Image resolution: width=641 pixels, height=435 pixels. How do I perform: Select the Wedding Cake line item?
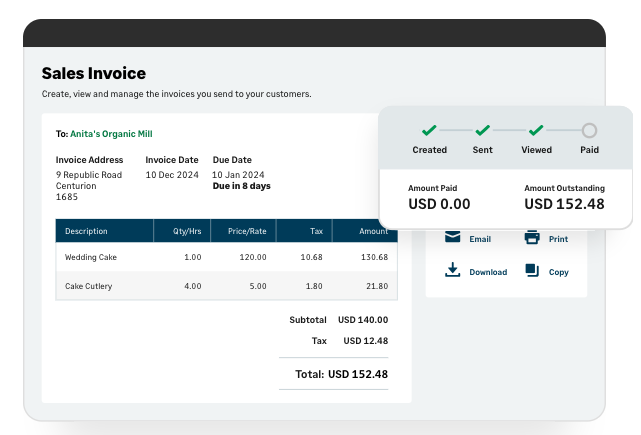click(89, 257)
